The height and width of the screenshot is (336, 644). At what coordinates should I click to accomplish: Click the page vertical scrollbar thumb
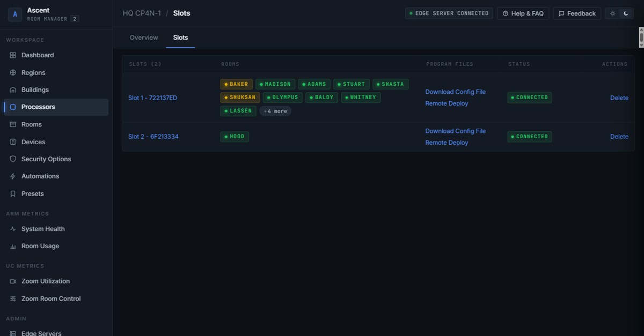[x=641, y=38]
